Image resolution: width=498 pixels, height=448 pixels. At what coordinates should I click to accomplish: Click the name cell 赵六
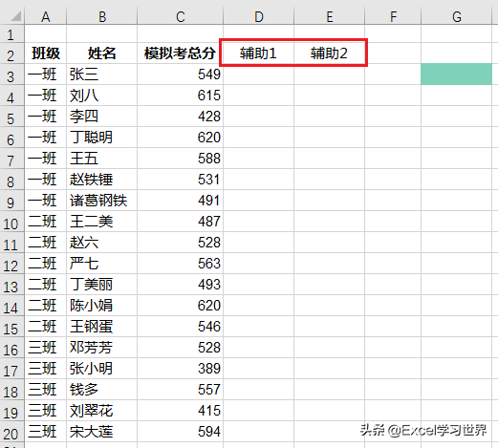point(102,243)
